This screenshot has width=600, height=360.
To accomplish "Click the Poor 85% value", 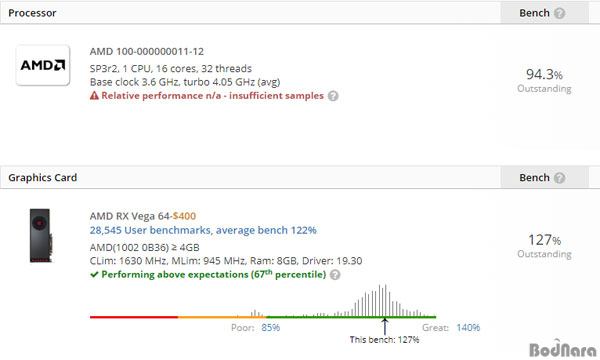I will coord(271,328).
